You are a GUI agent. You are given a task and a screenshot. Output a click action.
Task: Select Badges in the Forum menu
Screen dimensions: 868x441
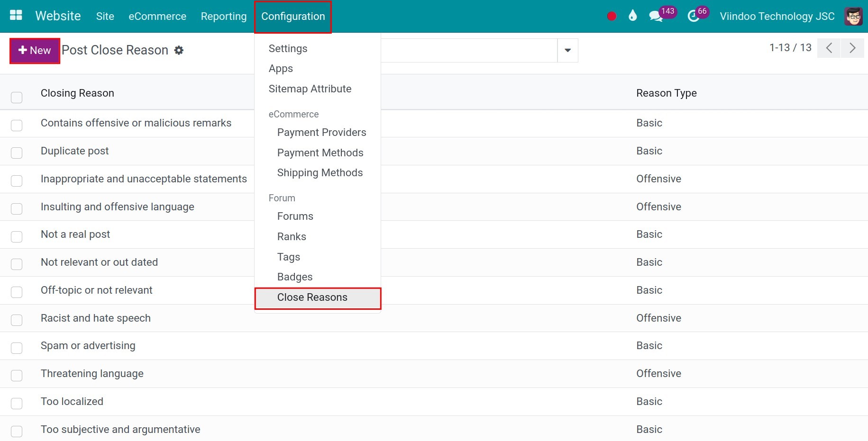tap(295, 277)
